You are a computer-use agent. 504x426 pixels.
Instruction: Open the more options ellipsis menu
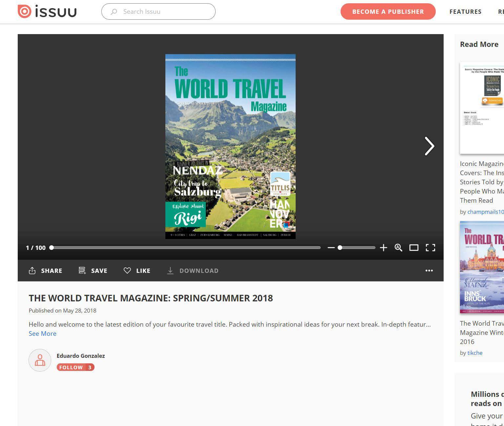point(429,271)
